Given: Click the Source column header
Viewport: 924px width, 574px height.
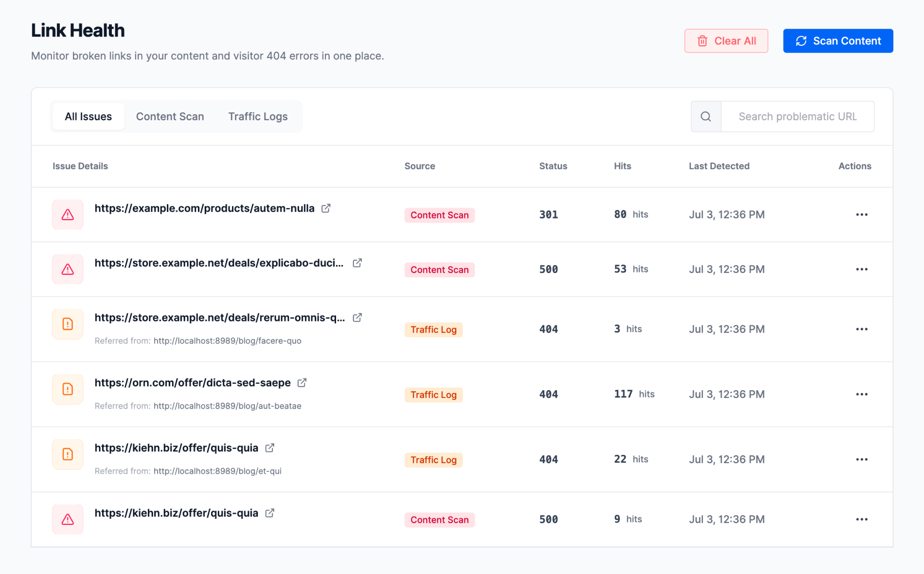Looking at the screenshot, I should pyautogui.click(x=420, y=166).
